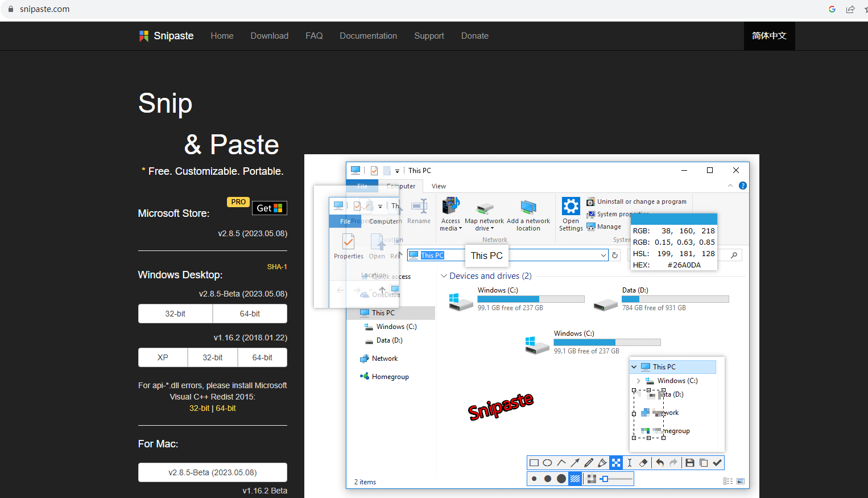
Task: Select the Polyline annotation tool
Action: pos(561,463)
